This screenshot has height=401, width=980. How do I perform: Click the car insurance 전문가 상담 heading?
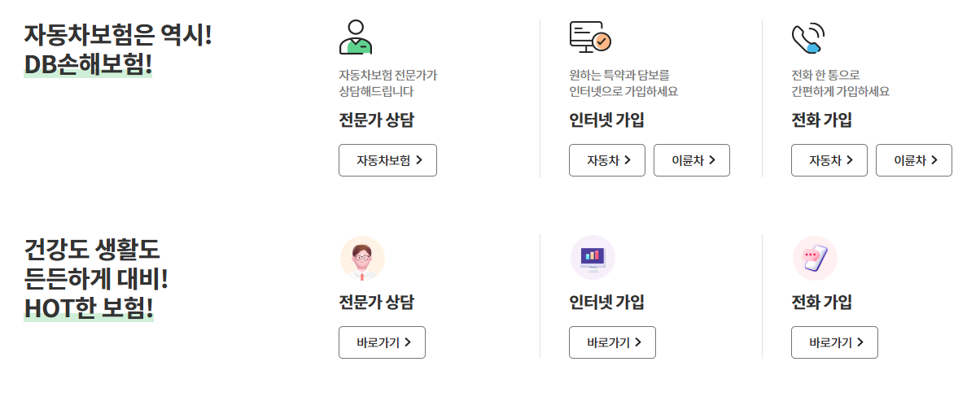[x=376, y=120]
